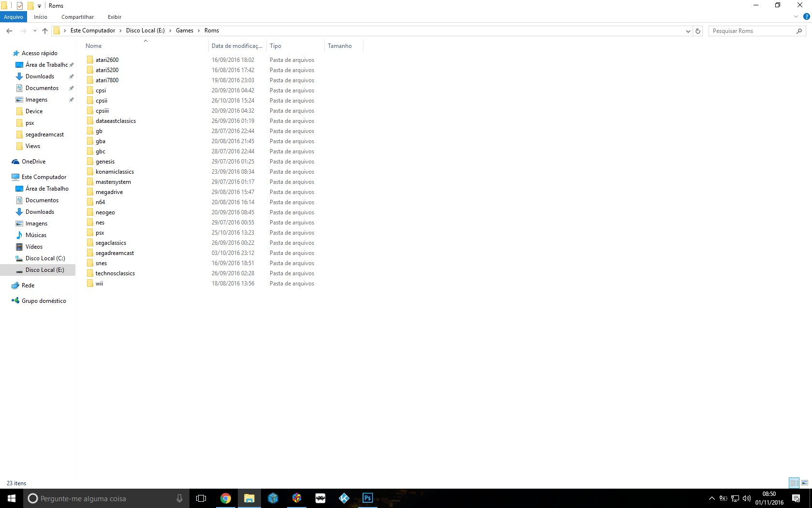Viewport: 812px width, 508px height.
Task: Open the Action Center notifications icon
Action: click(796, 498)
